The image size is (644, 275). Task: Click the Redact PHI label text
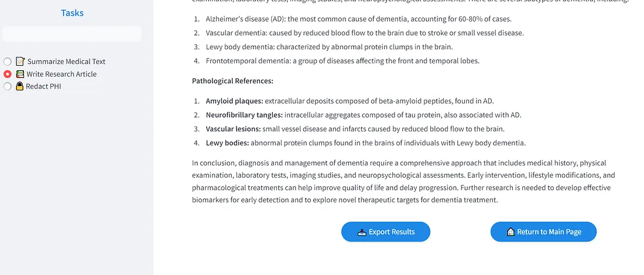point(43,87)
